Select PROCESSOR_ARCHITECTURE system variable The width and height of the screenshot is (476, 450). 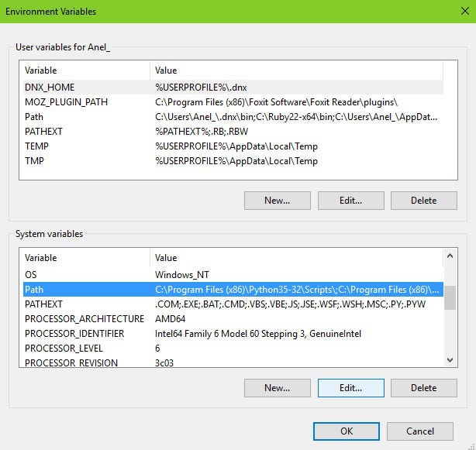pyautogui.click(x=233, y=319)
